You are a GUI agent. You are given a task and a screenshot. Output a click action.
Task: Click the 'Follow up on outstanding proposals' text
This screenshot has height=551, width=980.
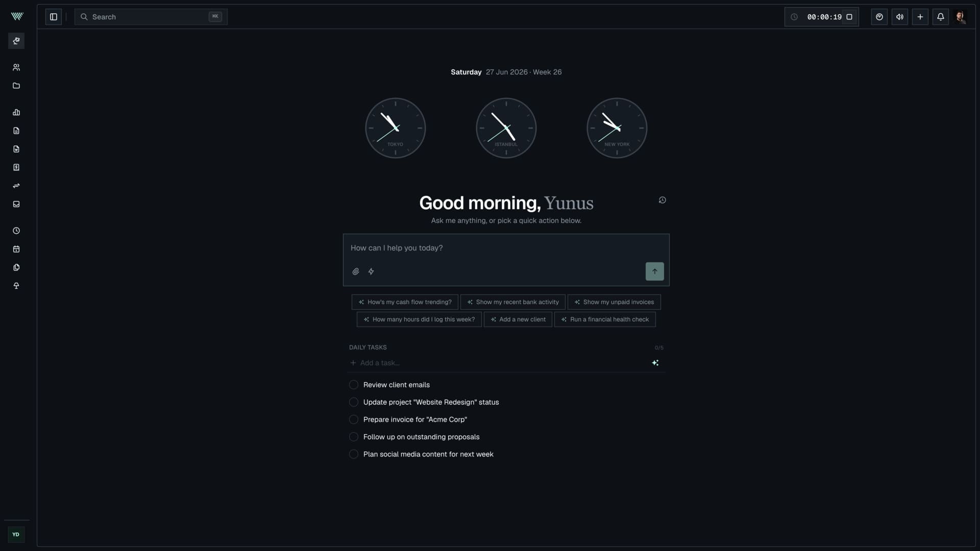tap(422, 437)
